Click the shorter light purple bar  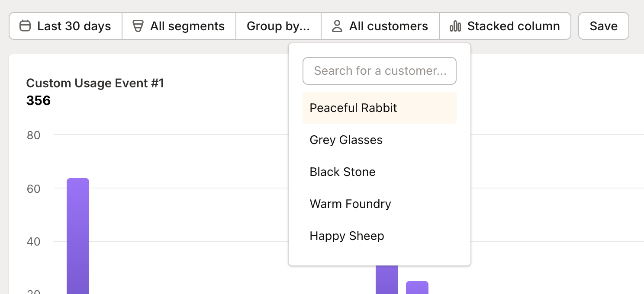click(417, 288)
